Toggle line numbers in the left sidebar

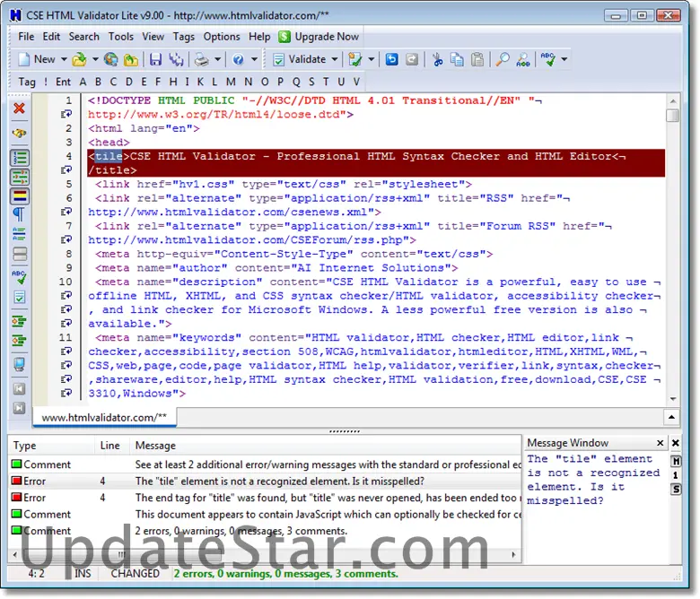19,158
